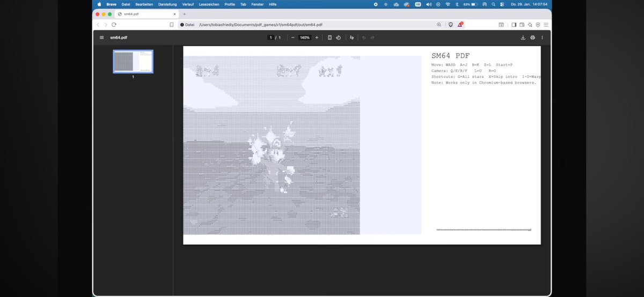
Task: Open the Verlauf menu
Action: pyautogui.click(x=188, y=4)
